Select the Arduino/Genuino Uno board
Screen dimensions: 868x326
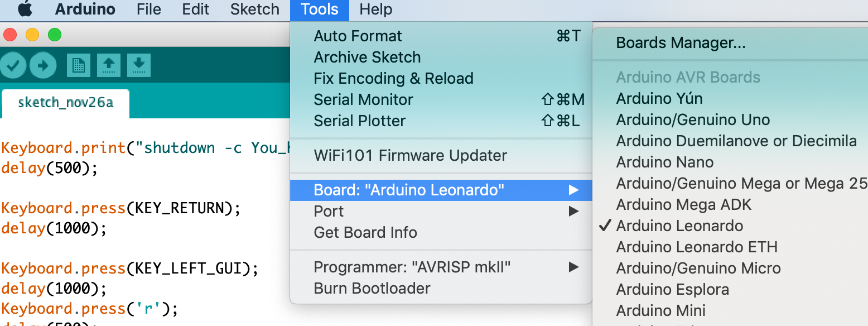coord(730,120)
